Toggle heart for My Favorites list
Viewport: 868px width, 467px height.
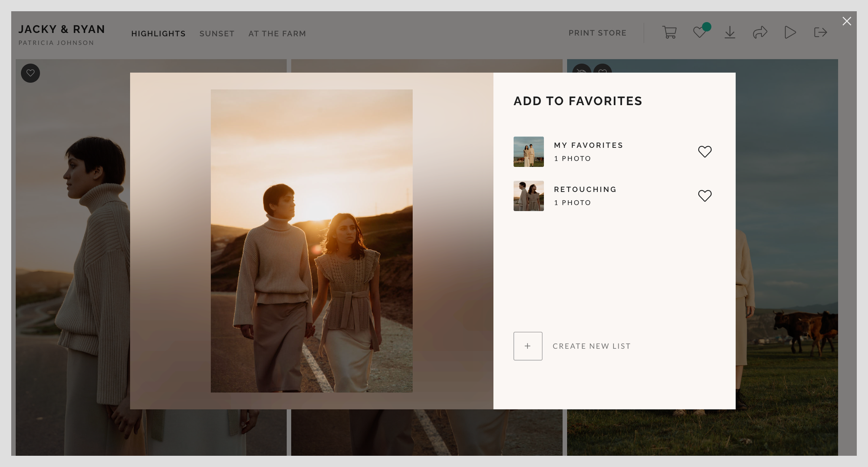[x=705, y=152]
